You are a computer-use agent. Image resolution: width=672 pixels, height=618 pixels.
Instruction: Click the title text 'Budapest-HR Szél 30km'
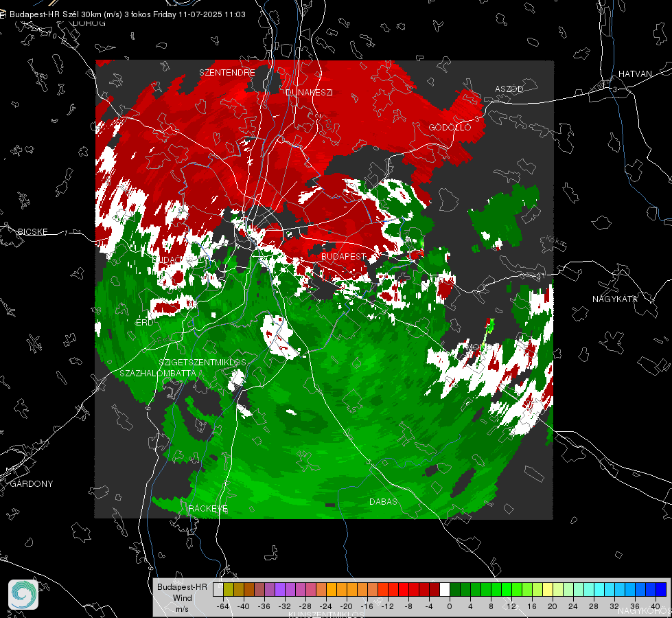click(x=56, y=14)
